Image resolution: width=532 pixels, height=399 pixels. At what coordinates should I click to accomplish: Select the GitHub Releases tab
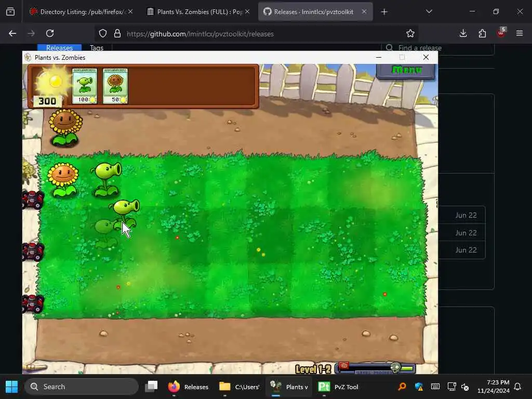[x=59, y=47]
